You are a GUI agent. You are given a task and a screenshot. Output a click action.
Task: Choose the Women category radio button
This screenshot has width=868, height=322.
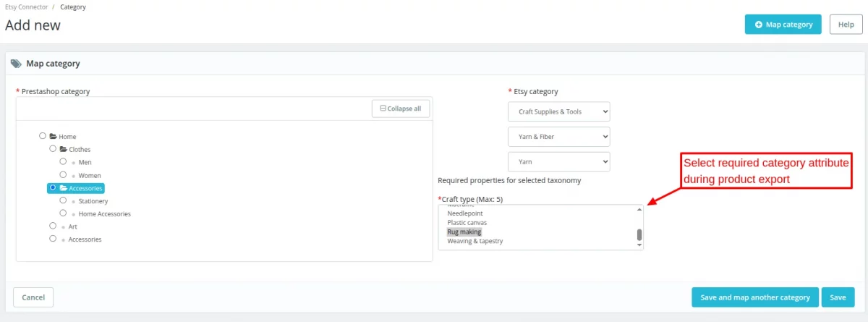pyautogui.click(x=64, y=174)
